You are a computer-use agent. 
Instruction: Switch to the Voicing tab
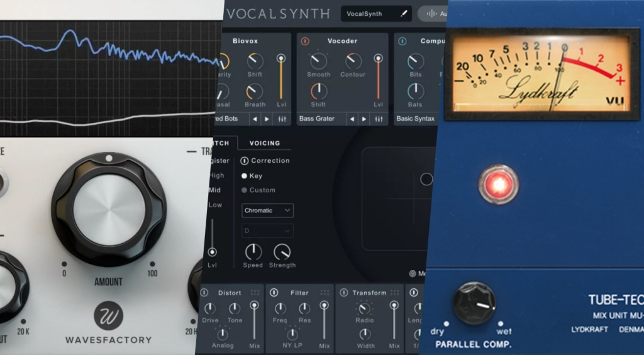265,143
